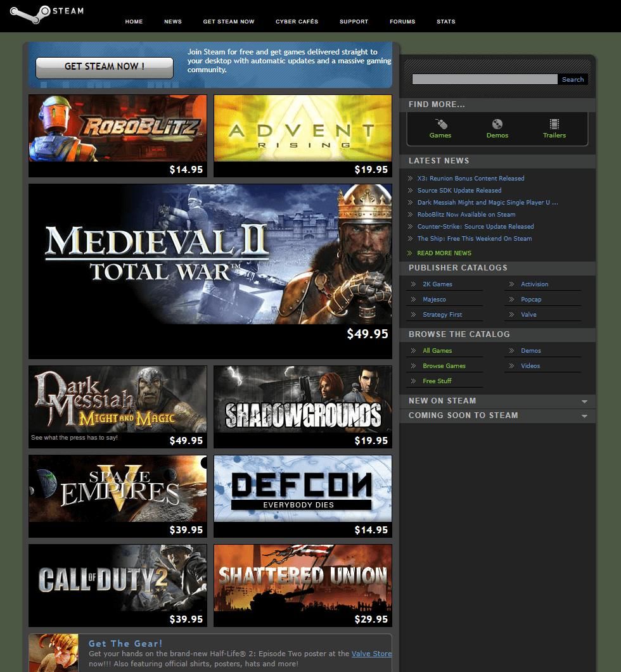Read X3: Reunion Bonus Content Released news

coord(470,178)
